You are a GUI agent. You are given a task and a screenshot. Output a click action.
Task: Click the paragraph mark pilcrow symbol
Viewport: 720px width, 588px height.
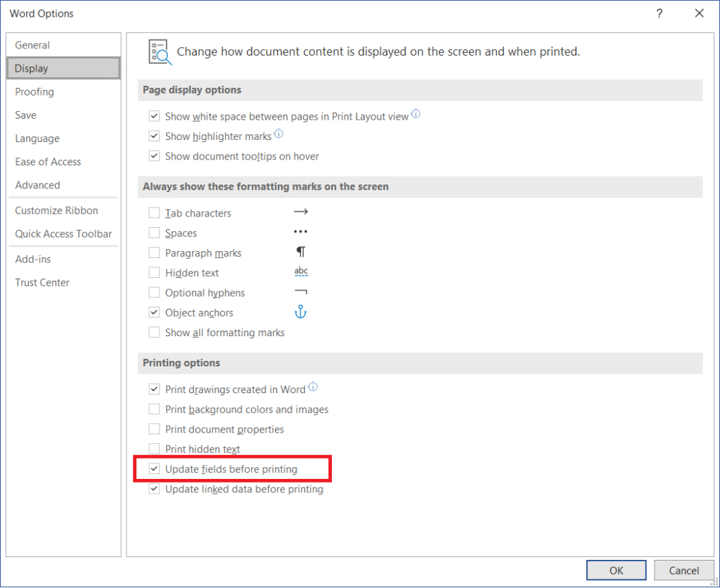[x=301, y=252]
